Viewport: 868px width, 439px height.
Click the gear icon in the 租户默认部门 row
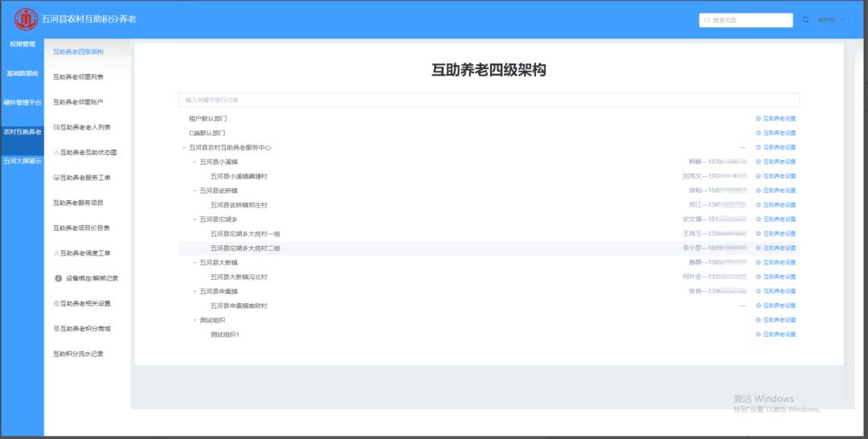[x=759, y=118]
